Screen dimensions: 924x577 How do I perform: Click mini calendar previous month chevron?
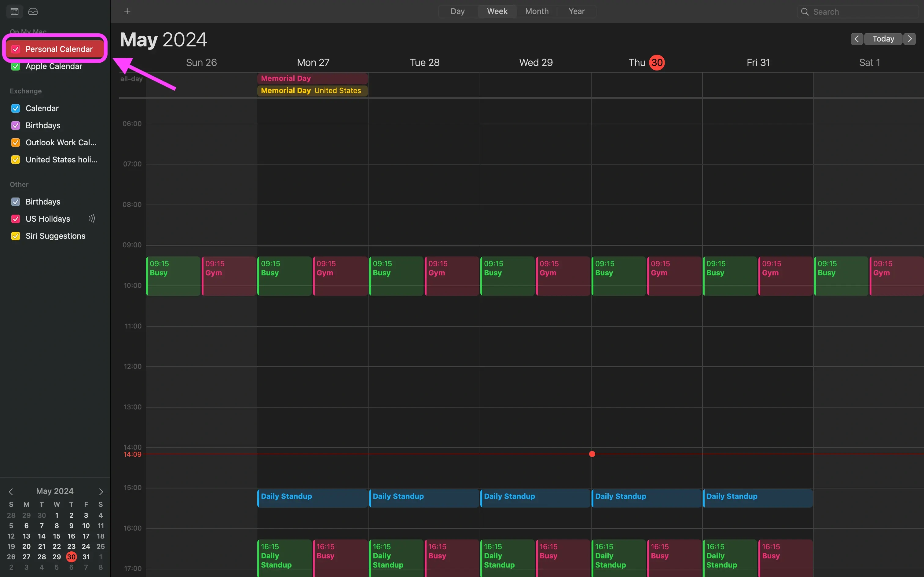pyautogui.click(x=11, y=492)
